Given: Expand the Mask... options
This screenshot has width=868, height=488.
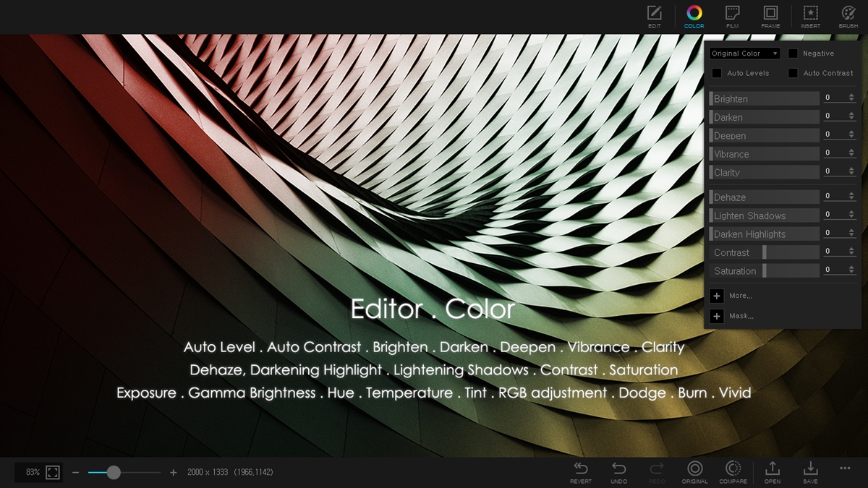Looking at the screenshot, I should coord(717,316).
